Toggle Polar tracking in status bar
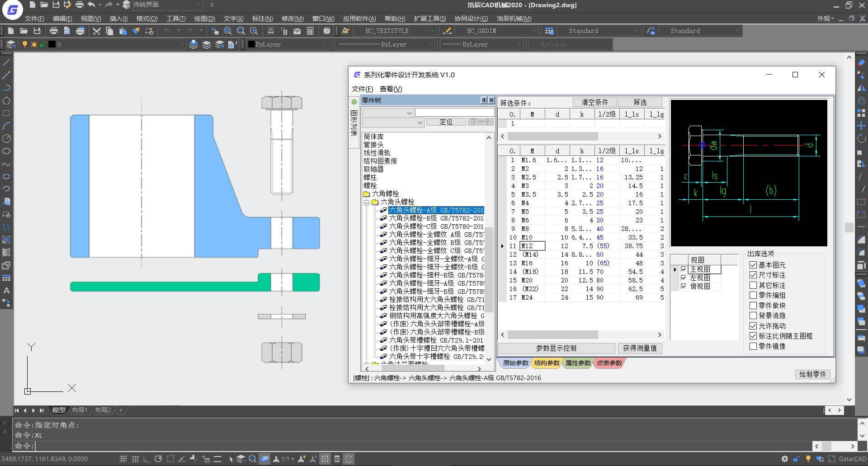This screenshot has width=868, height=466. coord(158,459)
